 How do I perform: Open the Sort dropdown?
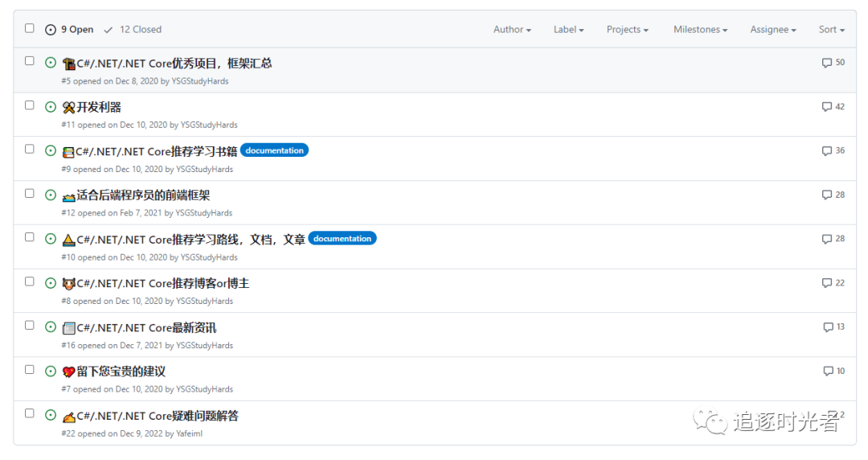pos(832,30)
